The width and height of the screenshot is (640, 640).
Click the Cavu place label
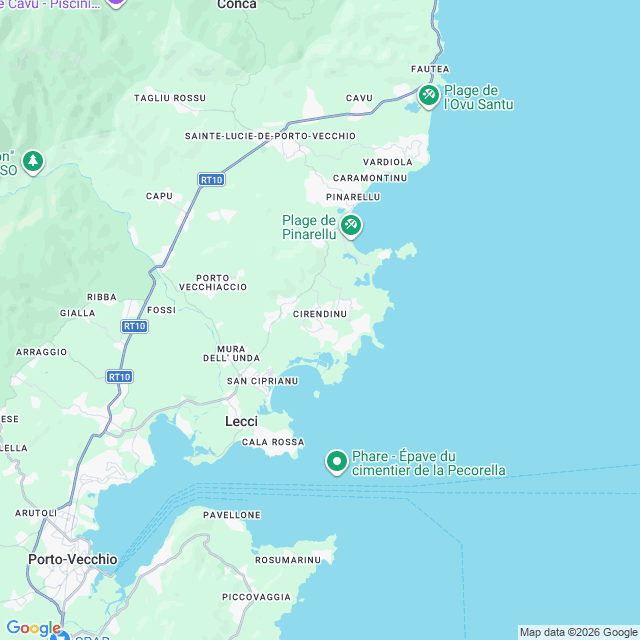point(359,98)
